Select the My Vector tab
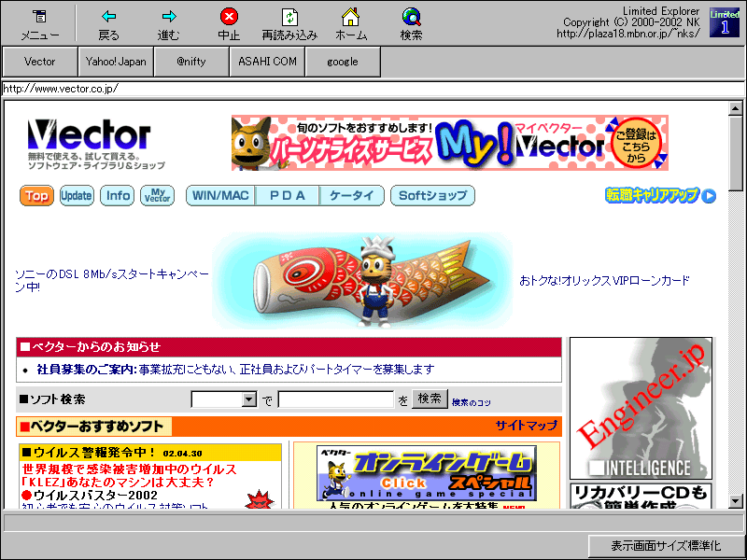Viewport: 747px width, 560px height. pos(157,196)
